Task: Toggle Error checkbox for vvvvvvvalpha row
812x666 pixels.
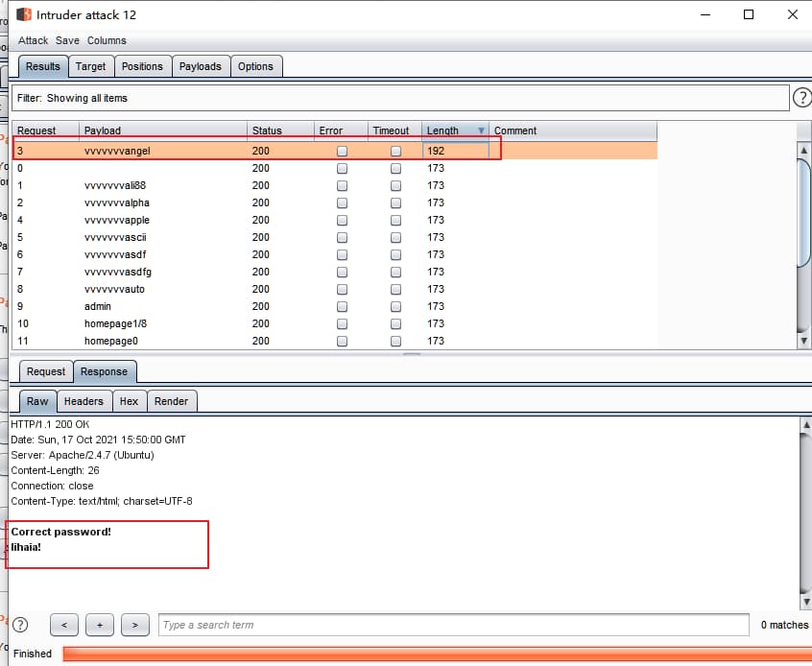Action: pyautogui.click(x=342, y=202)
